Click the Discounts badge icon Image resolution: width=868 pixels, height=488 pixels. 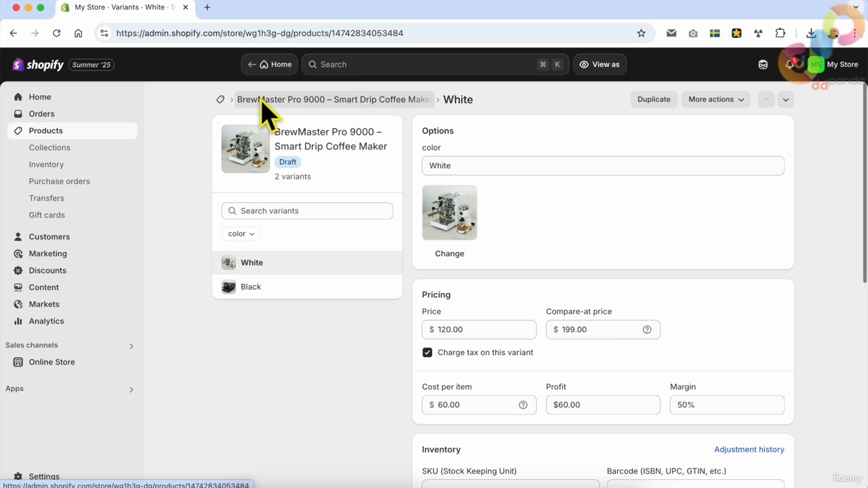(18, 270)
